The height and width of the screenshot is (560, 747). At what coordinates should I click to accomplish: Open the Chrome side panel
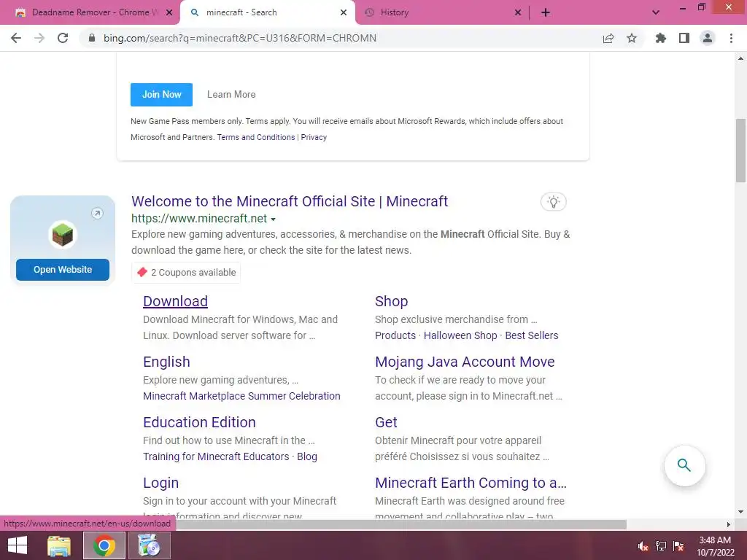pyautogui.click(x=684, y=38)
